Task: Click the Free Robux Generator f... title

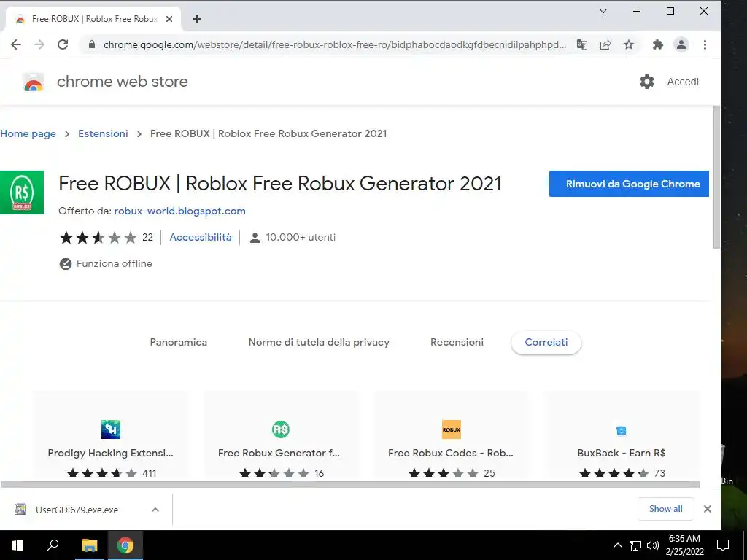Action: pyautogui.click(x=279, y=453)
